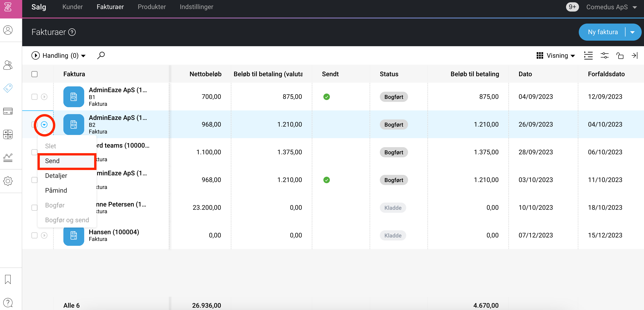The image size is (644, 310).
Task: Toggle row actions for invoice B2
Action: (x=44, y=125)
